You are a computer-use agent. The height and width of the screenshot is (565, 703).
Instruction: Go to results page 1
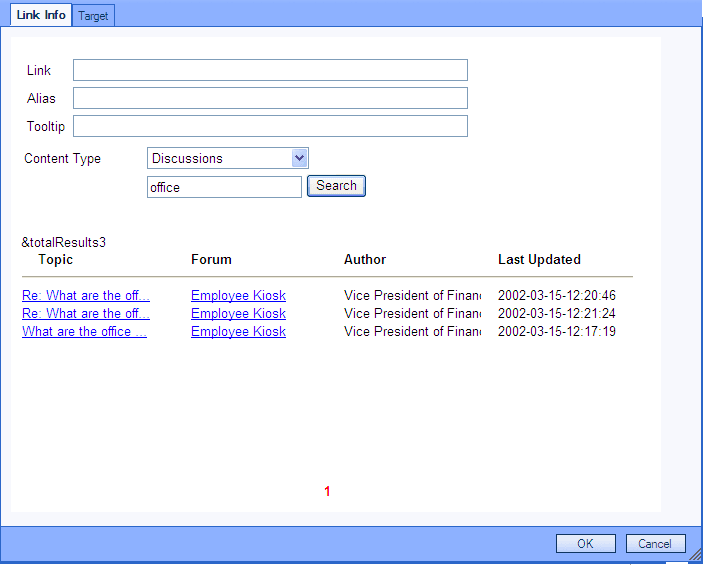pyautogui.click(x=327, y=491)
